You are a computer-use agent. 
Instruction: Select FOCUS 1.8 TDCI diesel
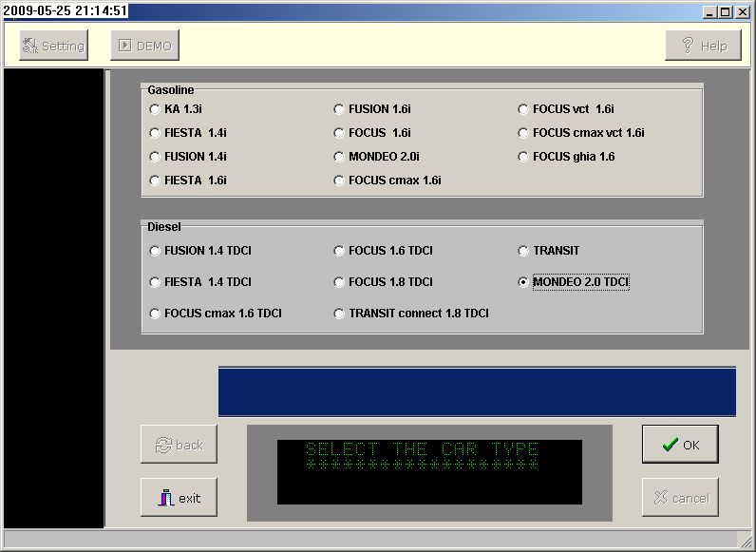click(340, 282)
